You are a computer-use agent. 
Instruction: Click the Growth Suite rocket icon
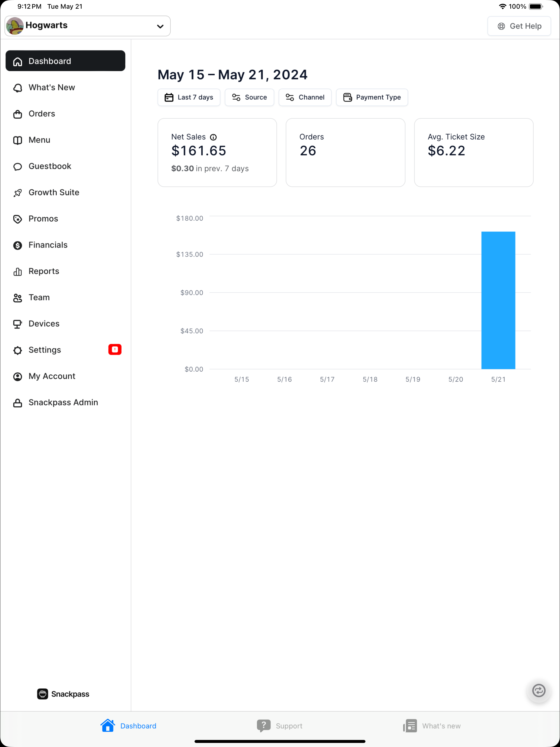[18, 193]
